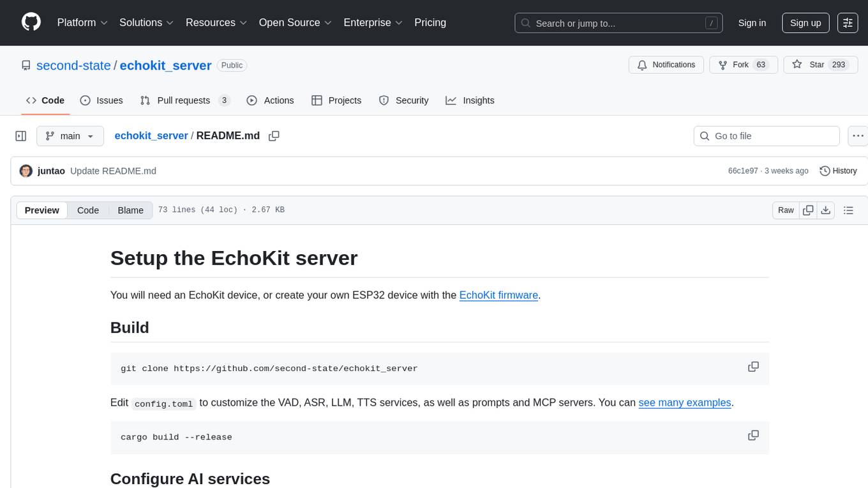The width and height of the screenshot is (868, 488).
Task: Focus the Search or jump to field
Action: (x=618, y=23)
